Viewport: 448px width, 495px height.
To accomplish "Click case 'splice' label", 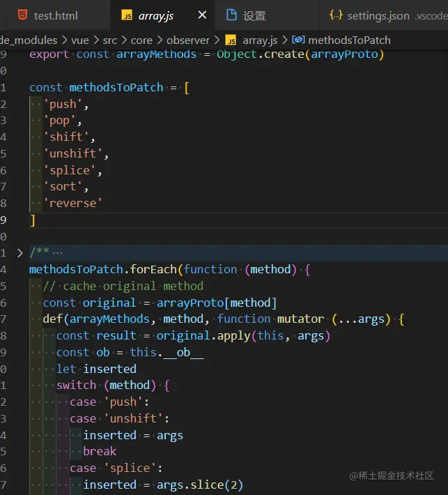I will [x=116, y=469].
